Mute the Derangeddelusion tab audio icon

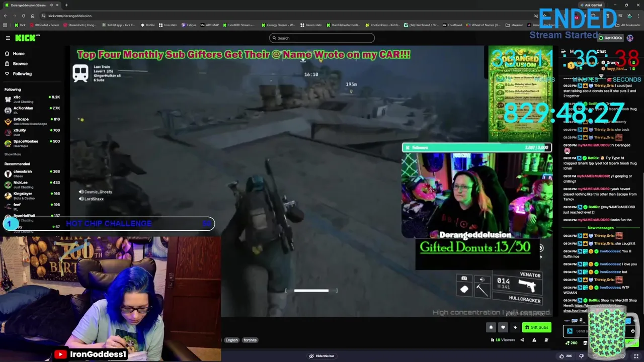[51, 5]
